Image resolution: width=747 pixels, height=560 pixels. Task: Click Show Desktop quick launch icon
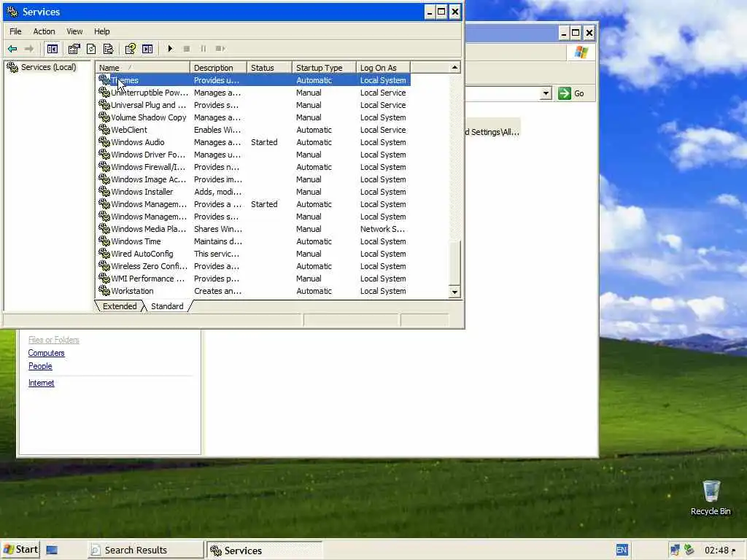click(x=52, y=550)
